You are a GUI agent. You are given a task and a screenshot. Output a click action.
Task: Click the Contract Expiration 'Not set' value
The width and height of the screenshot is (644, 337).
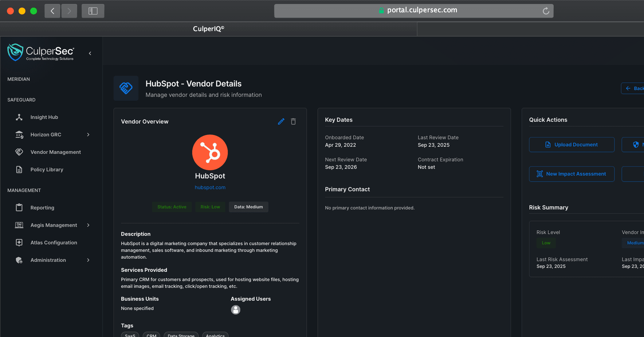click(x=426, y=167)
